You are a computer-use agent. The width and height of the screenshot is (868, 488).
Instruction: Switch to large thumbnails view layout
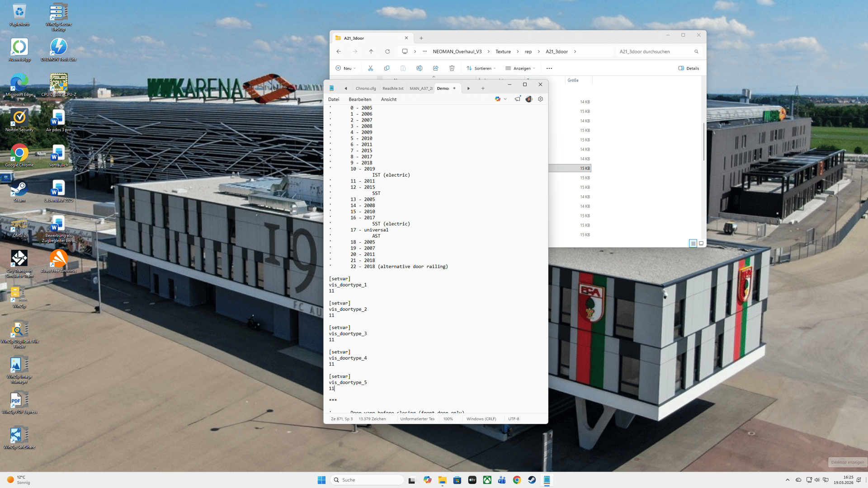click(701, 244)
